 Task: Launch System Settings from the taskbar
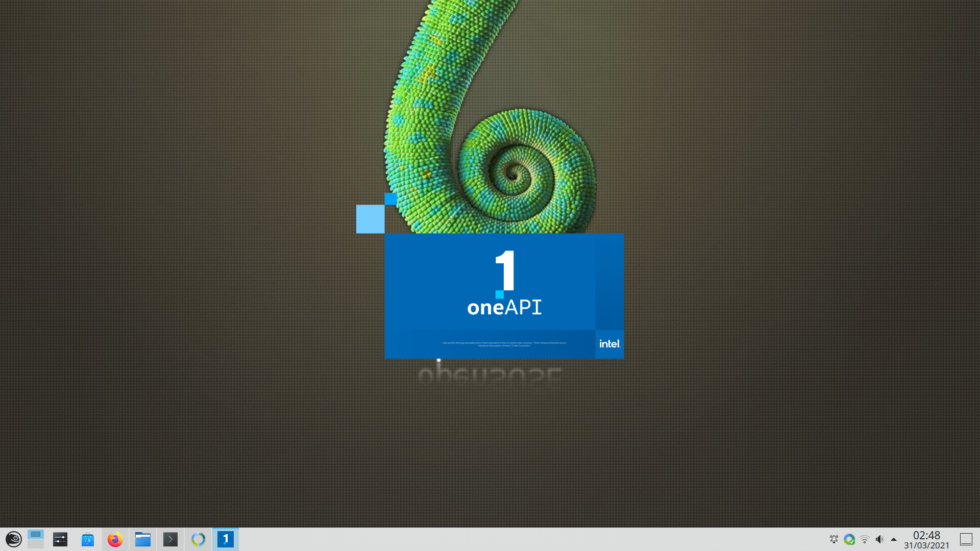pyautogui.click(x=60, y=539)
